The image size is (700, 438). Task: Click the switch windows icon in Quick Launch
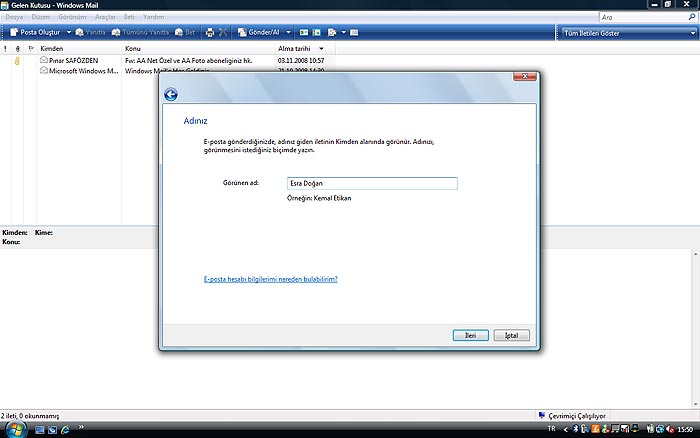[52, 430]
